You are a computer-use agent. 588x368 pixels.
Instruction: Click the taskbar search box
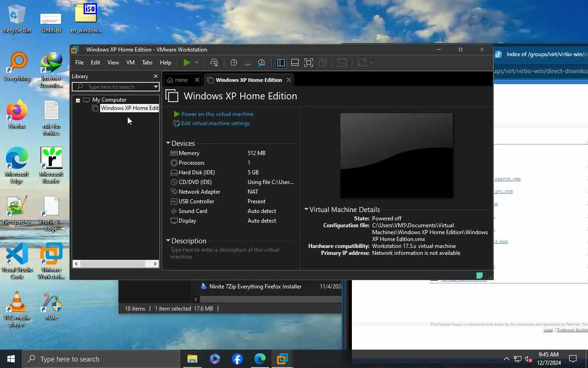[x=101, y=359]
